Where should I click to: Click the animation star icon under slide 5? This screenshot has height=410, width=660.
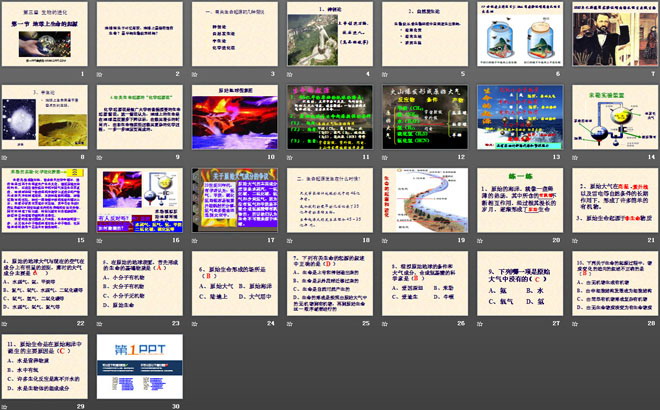(x=385, y=74)
